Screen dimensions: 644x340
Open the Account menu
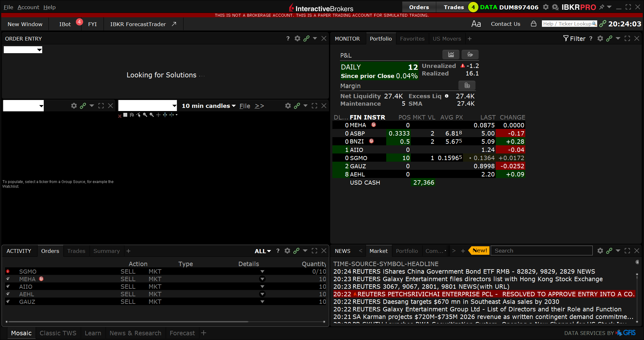tap(28, 7)
